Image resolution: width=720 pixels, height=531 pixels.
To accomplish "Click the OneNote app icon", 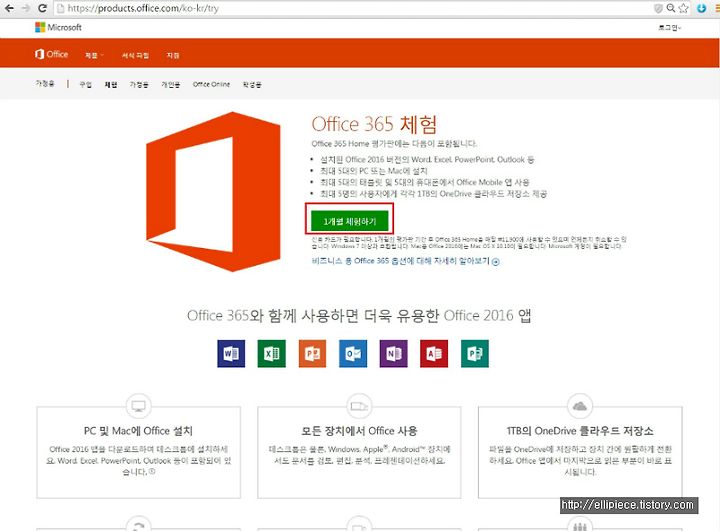I will point(394,354).
